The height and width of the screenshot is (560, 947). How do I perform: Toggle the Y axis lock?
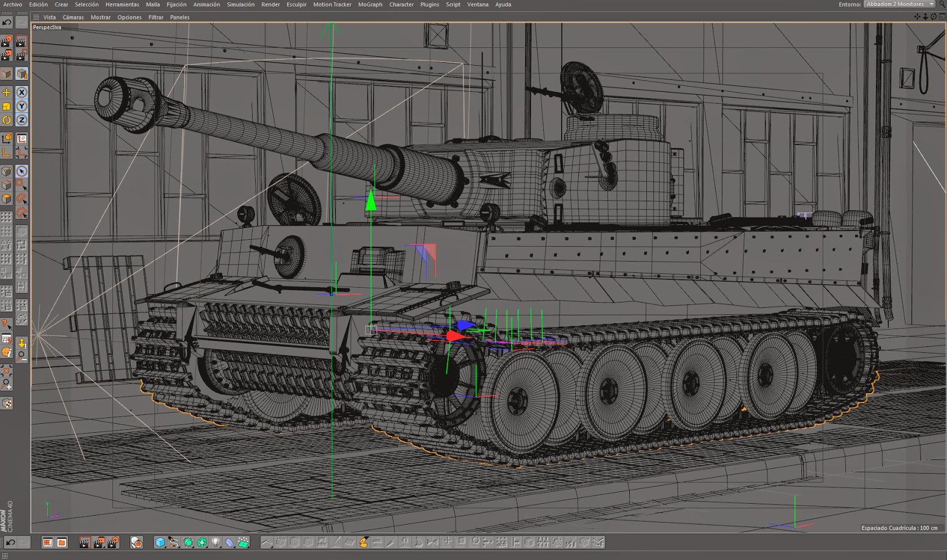(x=23, y=107)
